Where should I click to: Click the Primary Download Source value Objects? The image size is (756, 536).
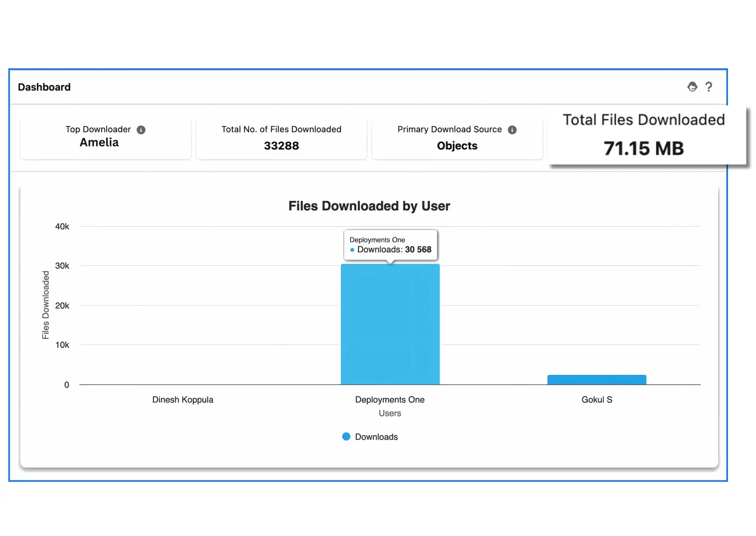click(457, 146)
